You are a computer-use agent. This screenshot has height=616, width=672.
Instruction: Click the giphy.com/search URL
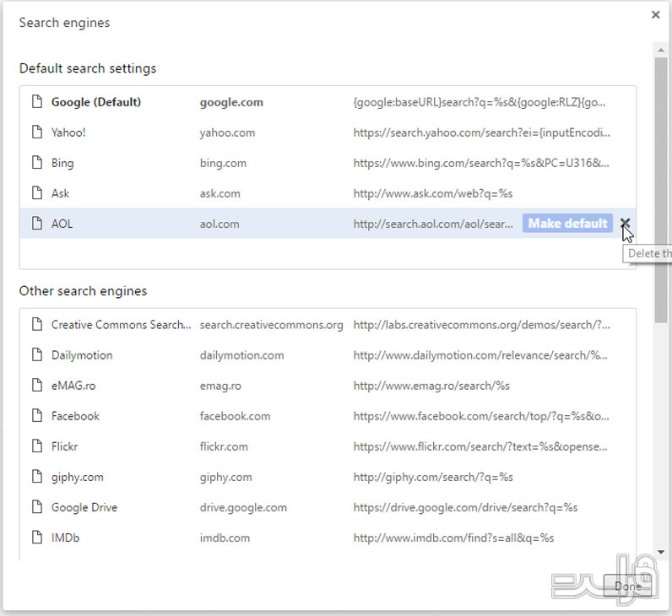(x=433, y=478)
